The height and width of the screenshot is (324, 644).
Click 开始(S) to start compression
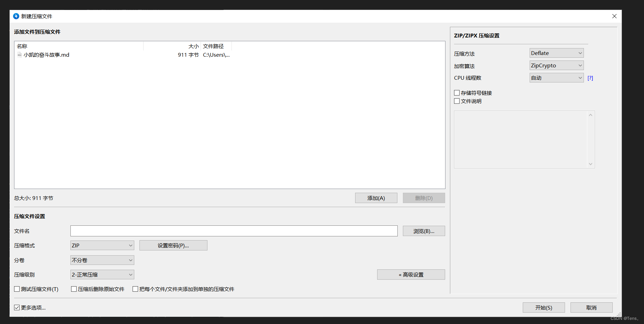544,308
